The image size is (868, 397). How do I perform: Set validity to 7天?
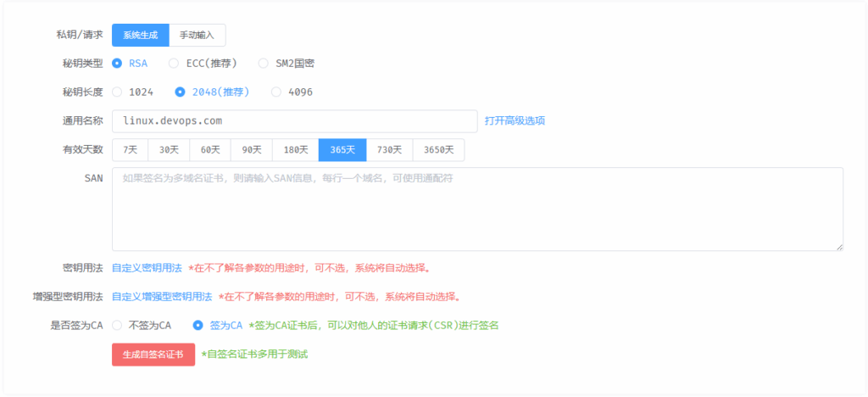(130, 149)
